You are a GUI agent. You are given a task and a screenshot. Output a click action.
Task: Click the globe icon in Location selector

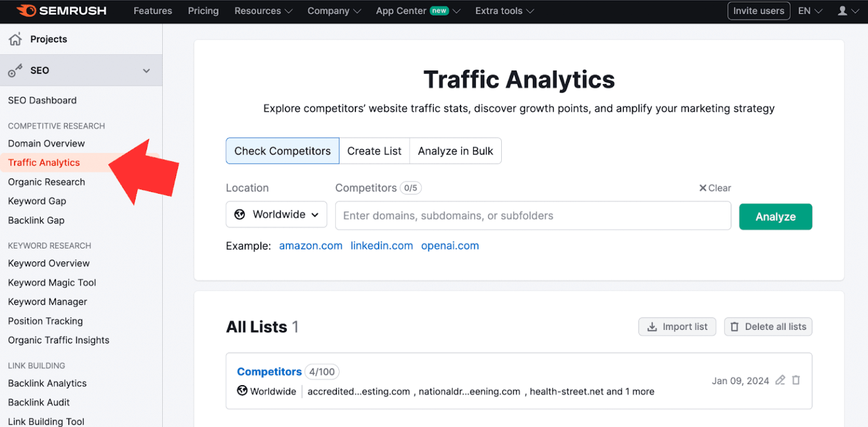pyautogui.click(x=240, y=215)
